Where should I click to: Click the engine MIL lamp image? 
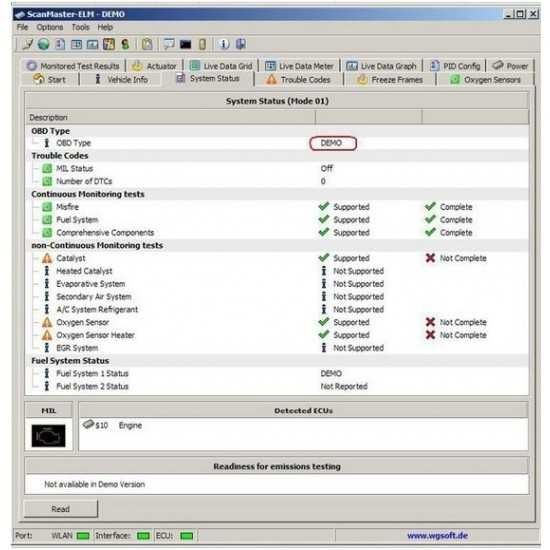coord(48,436)
